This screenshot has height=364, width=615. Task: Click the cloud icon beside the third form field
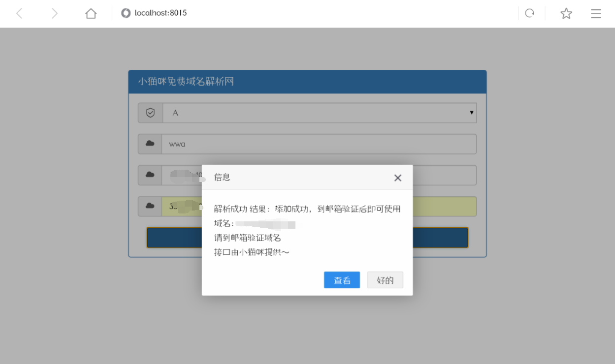150,175
